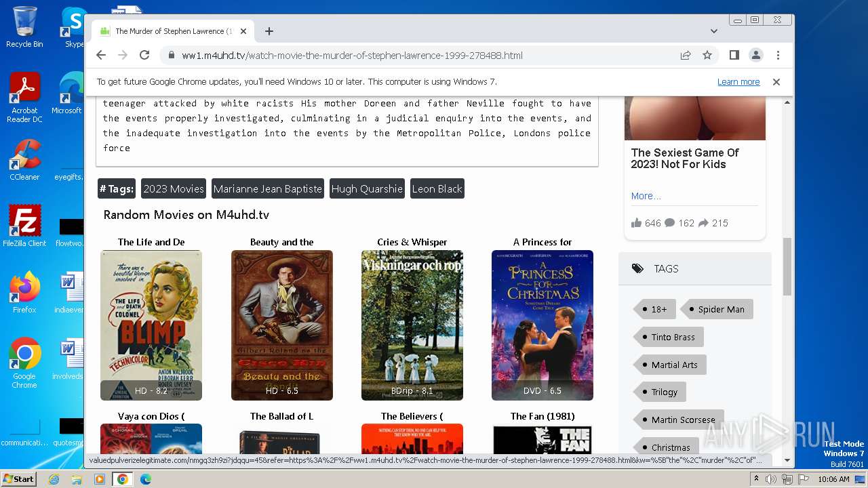Share this page icon in address bar
868x488 pixels.
[686, 56]
